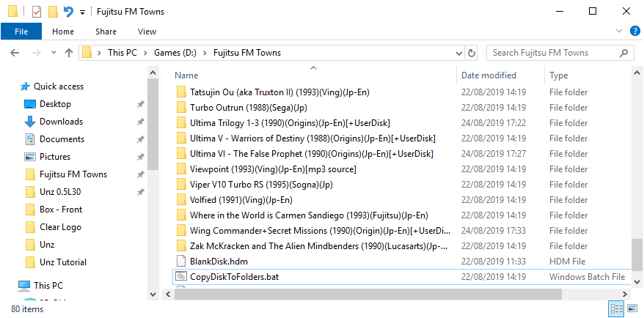This screenshot has height=318, width=644.
Task: Open the address bar history dropdown
Action: pyautogui.click(x=459, y=53)
